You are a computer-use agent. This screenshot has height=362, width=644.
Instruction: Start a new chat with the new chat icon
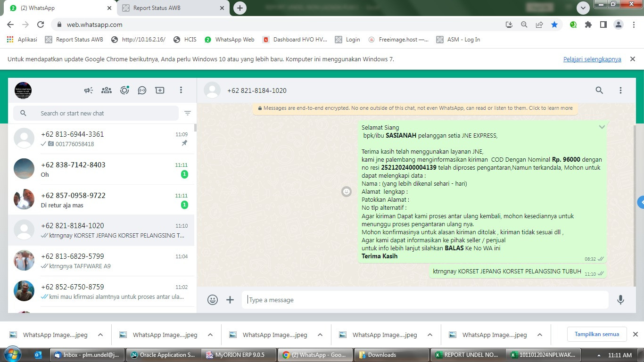[x=160, y=90]
